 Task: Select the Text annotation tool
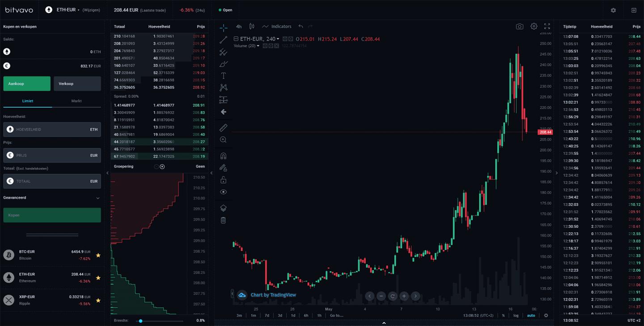coord(223,76)
